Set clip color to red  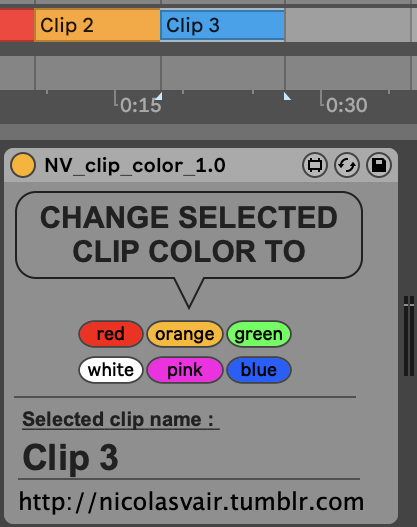[x=111, y=334]
